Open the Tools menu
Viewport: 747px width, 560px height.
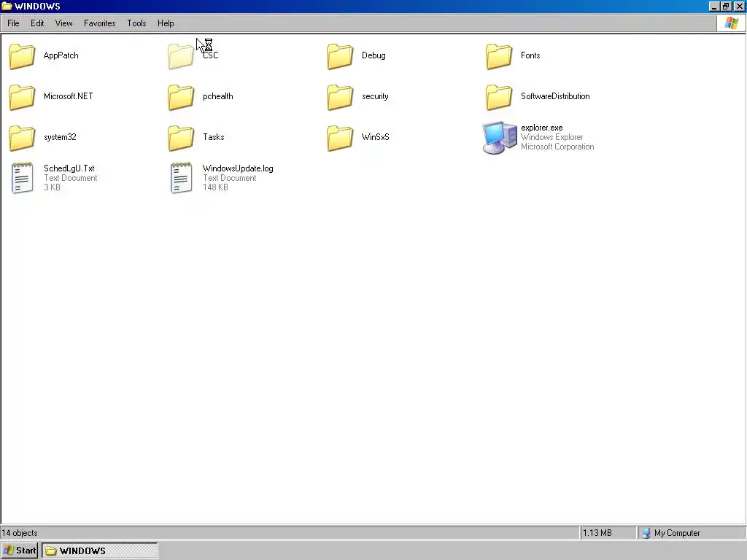(136, 23)
